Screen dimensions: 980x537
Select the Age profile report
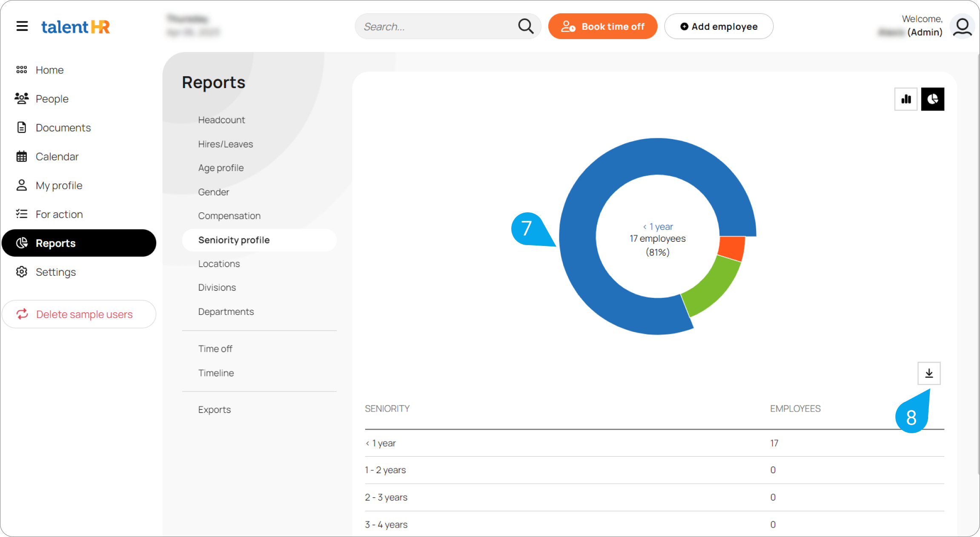pyautogui.click(x=221, y=168)
